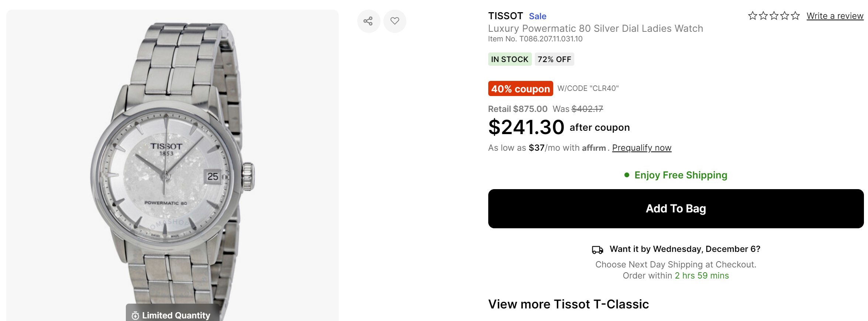
Task: Add watch to wishlist with heart icon
Action: (x=395, y=21)
